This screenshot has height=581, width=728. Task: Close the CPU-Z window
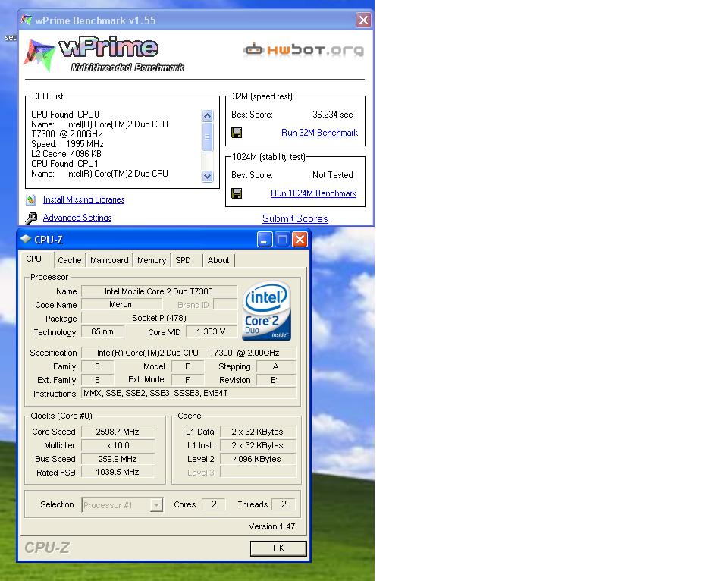[300, 240]
